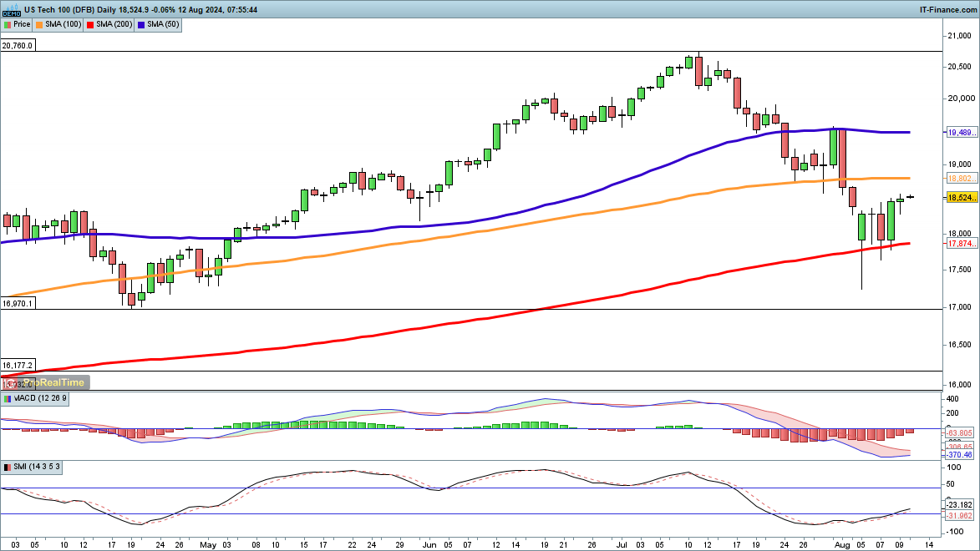Click the DEMO chart icon in title bar
Screen dimensions: 980x551
click(x=11, y=10)
